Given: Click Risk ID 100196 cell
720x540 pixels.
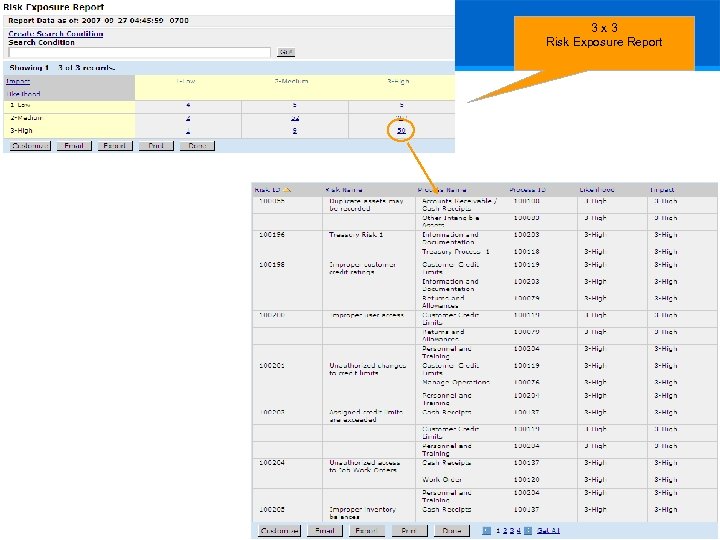Looking at the screenshot, I should tap(272, 235).
